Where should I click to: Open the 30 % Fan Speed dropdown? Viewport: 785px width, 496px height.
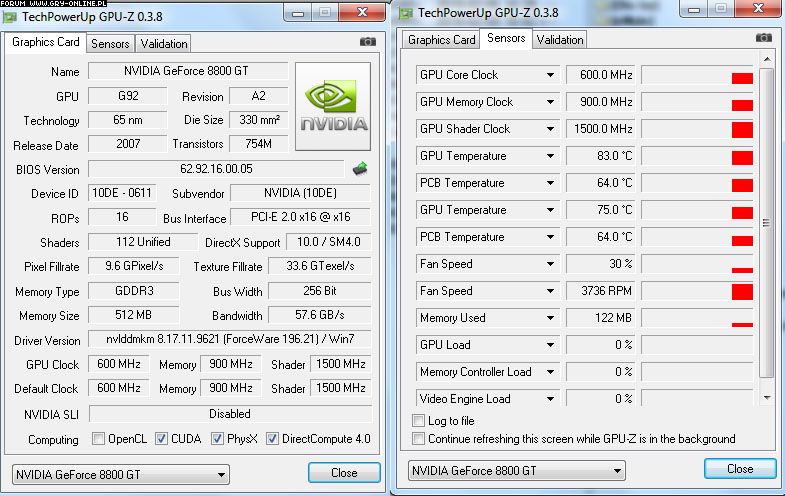pos(550,264)
